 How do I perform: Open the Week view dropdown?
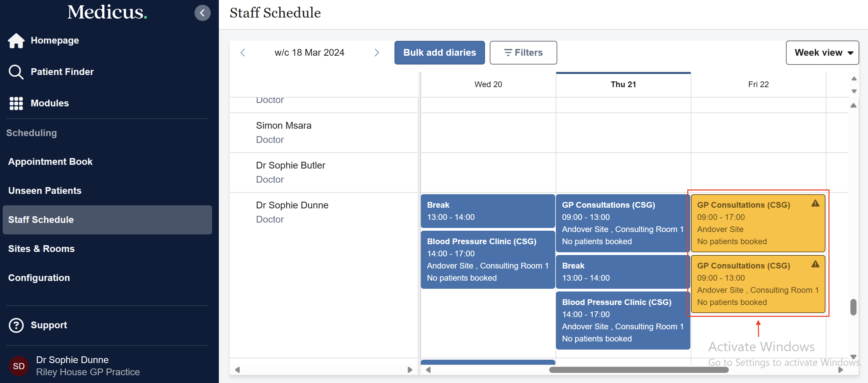click(822, 52)
